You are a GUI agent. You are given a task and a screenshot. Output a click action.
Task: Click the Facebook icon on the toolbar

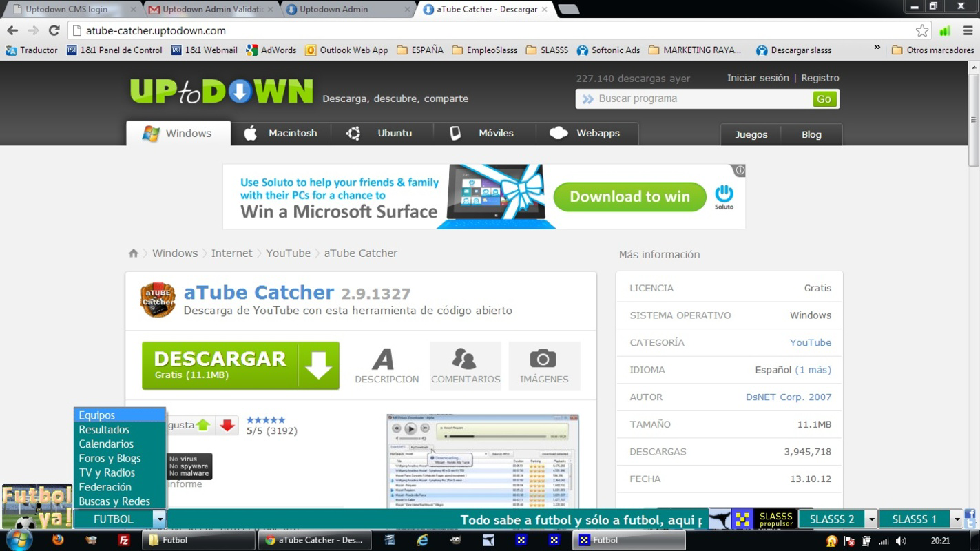970,514
